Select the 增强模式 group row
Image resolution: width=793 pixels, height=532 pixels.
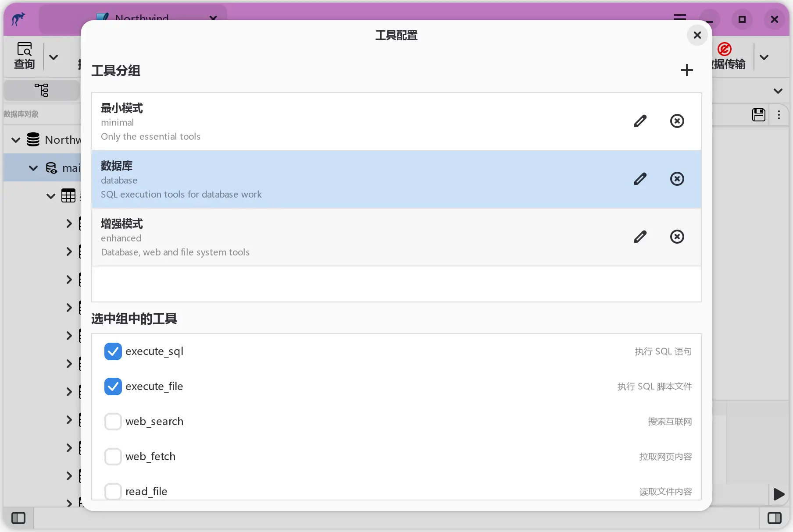(396, 237)
